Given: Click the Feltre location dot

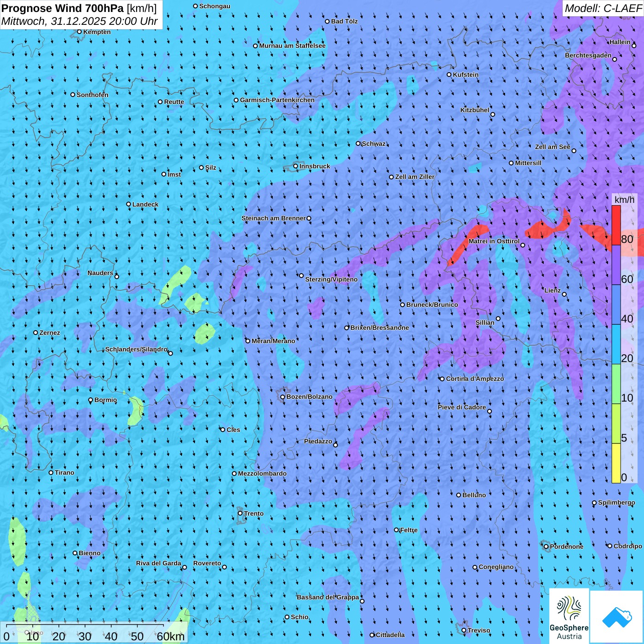Looking at the screenshot, I should point(397,530).
